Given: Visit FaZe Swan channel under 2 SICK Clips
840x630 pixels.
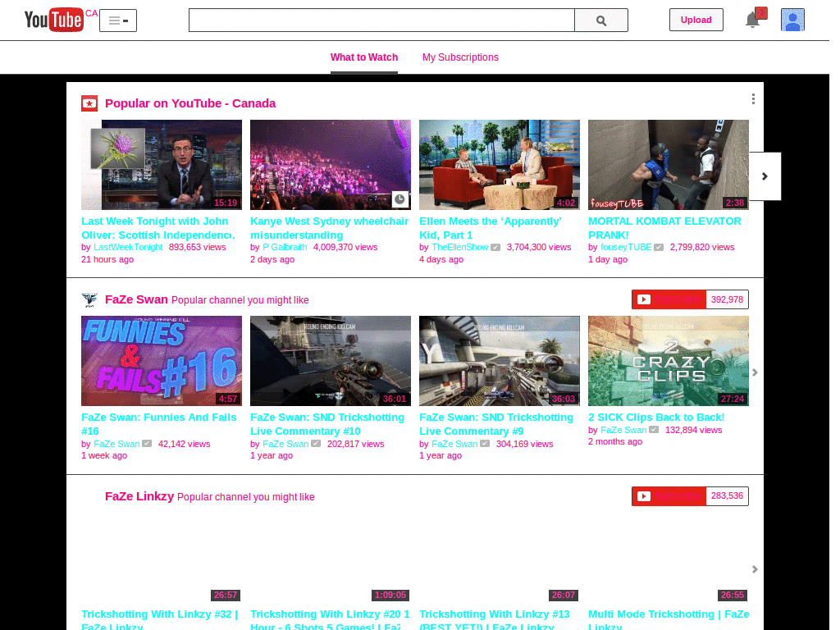Looking at the screenshot, I should [x=623, y=430].
